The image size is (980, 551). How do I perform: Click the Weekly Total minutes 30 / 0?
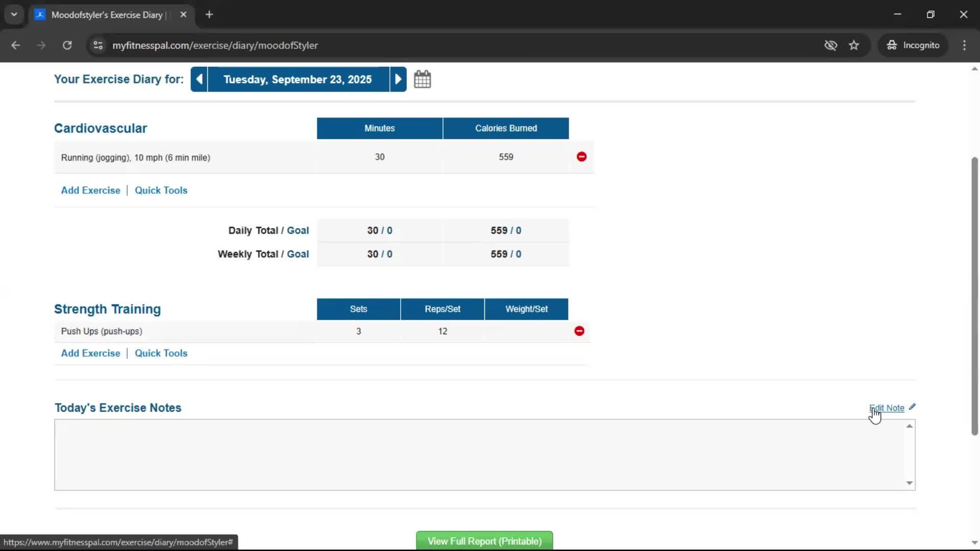380,254
